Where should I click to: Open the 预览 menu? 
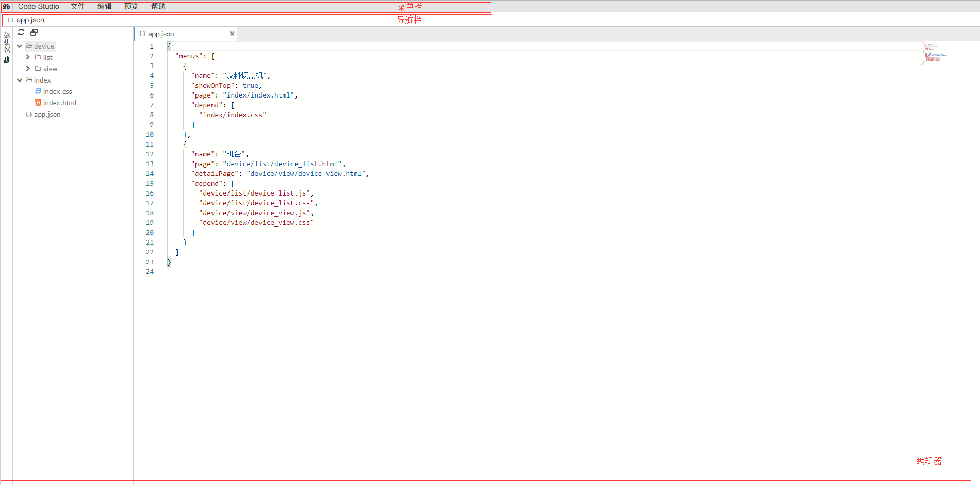tap(131, 6)
